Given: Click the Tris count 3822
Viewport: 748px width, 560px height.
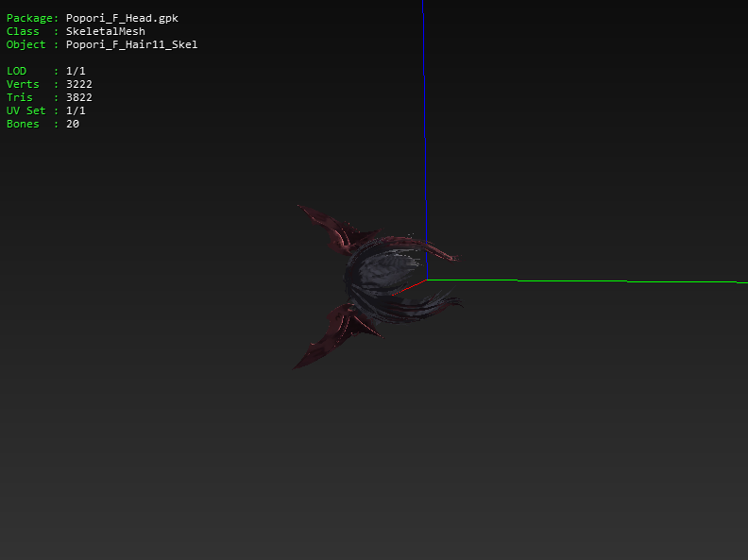Looking at the screenshot, I should coord(78,97).
